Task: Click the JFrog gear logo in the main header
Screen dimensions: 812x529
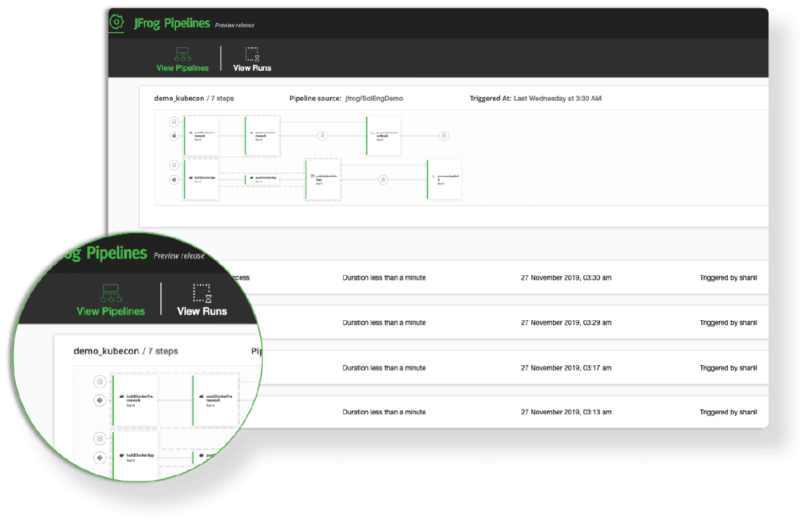Action: coord(117,22)
